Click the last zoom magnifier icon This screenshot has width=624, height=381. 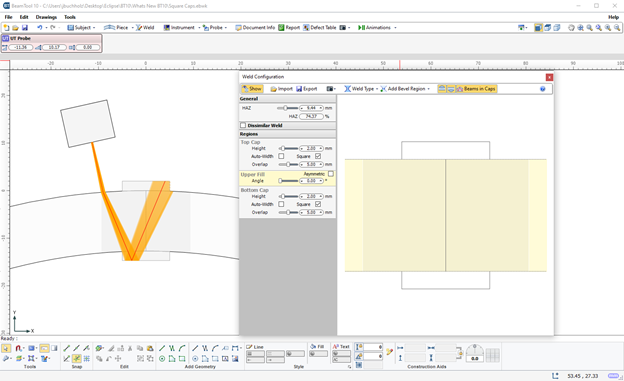point(617,27)
